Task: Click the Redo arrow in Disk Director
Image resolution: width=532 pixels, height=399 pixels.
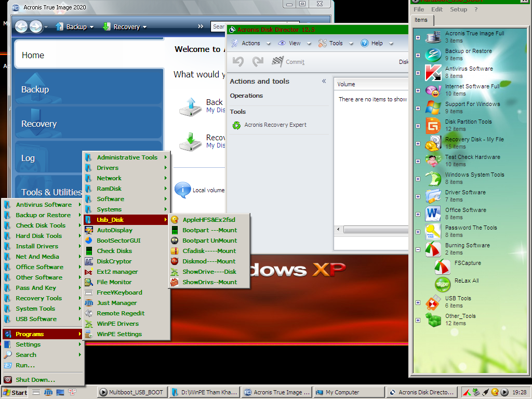Action: [x=258, y=61]
